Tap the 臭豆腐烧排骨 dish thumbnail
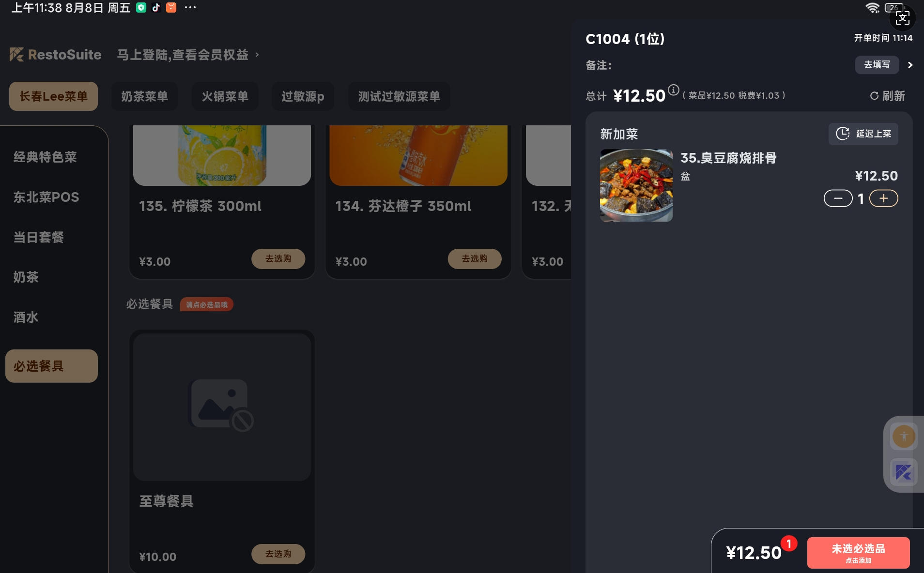This screenshot has height=573, width=924. (636, 185)
